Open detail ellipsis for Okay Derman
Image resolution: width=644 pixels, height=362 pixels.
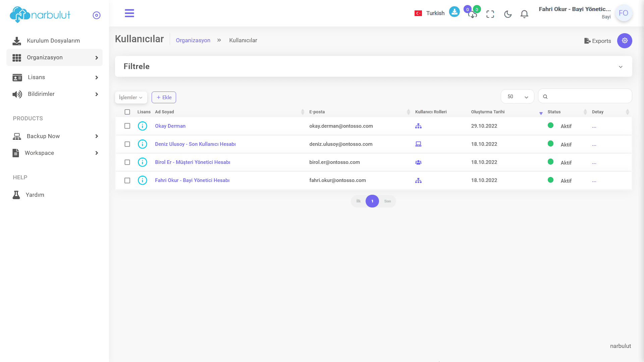594,126
